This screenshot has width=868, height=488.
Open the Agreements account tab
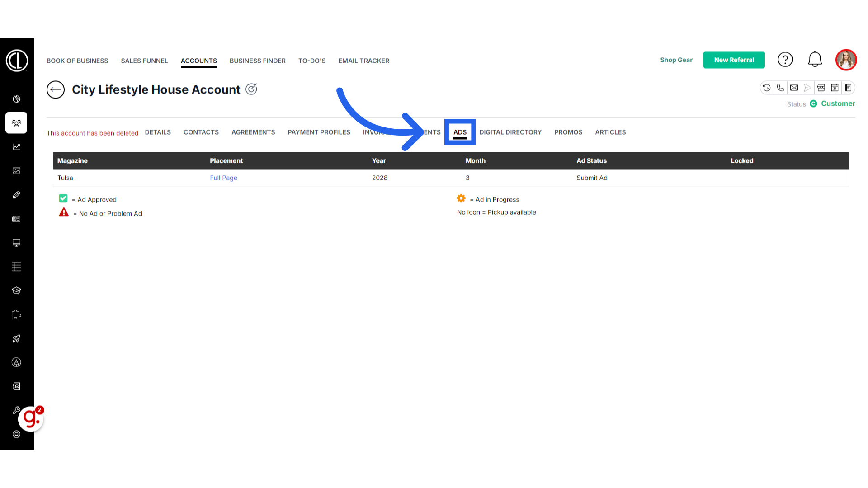coord(253,132)
